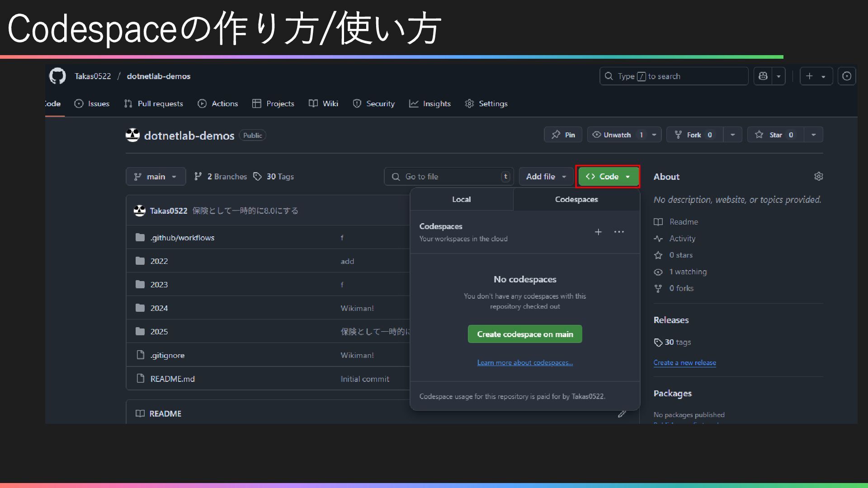Image resolution: width=868 pixels, height=488 pixels.
Task: Open the About settings gear icon
Action: tap(818, 176)
